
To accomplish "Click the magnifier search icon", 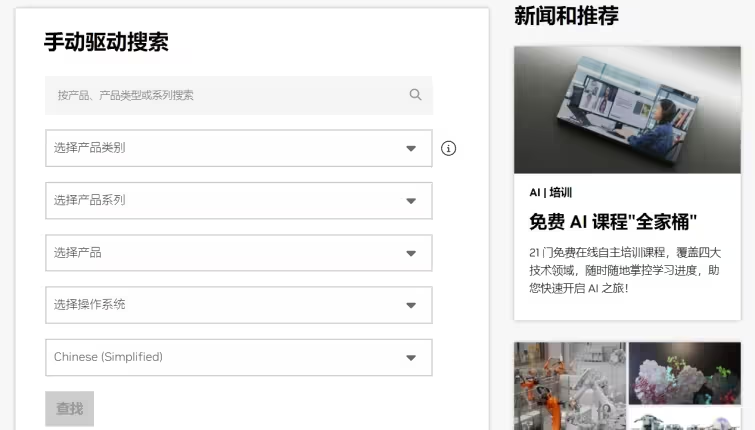I will 415,95.
